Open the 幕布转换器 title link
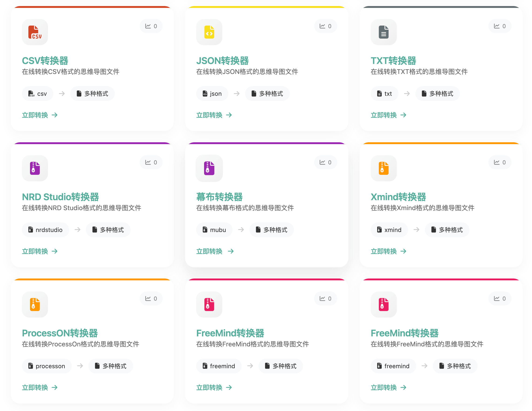This screenshot has width=532, height=411. pos(219,197)
